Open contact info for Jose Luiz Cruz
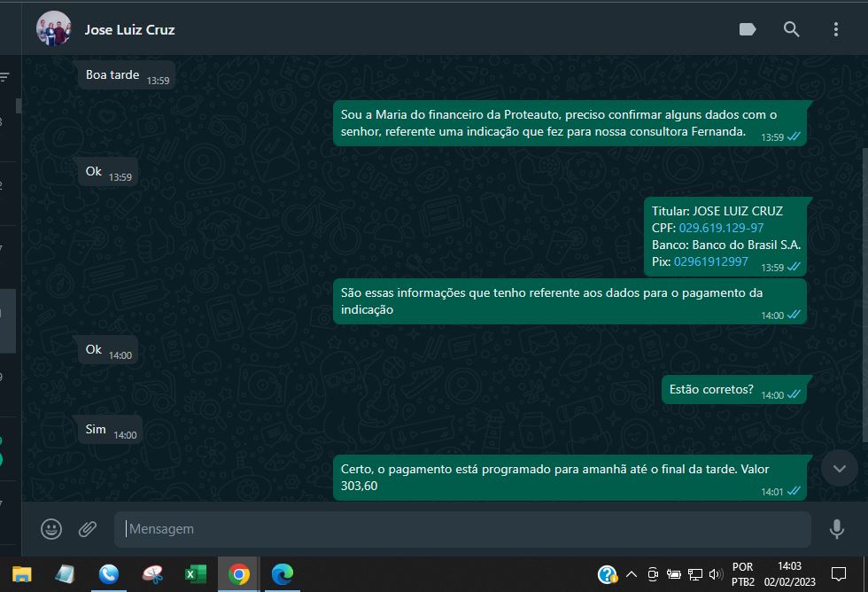The image size is (868, 592). click(129, 29)
